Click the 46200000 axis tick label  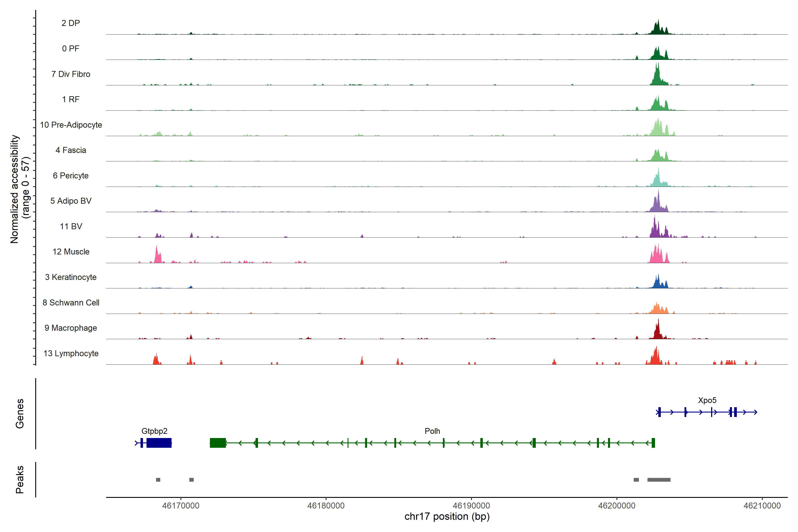(616, 506)
